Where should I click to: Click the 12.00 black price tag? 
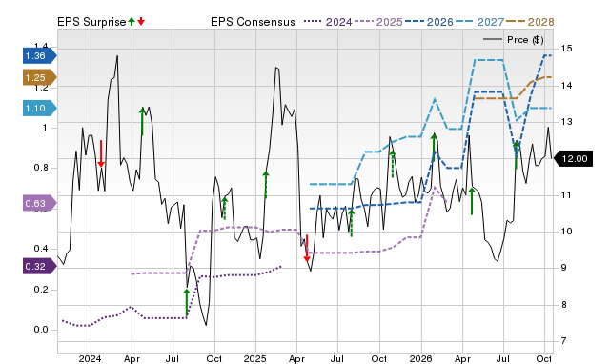[573, 159]
